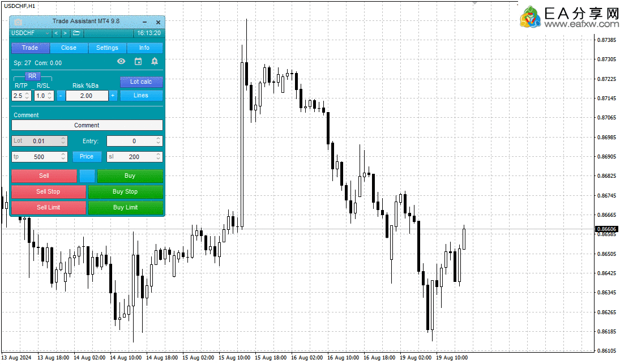Click the green Buy button

pos(130,176)
